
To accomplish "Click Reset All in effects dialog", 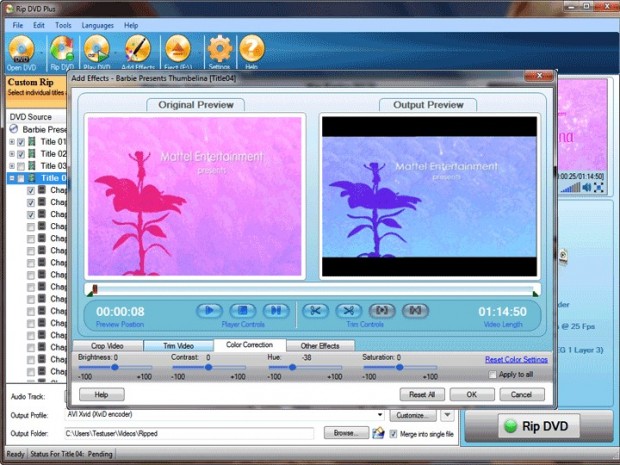I will coord(422,394).
